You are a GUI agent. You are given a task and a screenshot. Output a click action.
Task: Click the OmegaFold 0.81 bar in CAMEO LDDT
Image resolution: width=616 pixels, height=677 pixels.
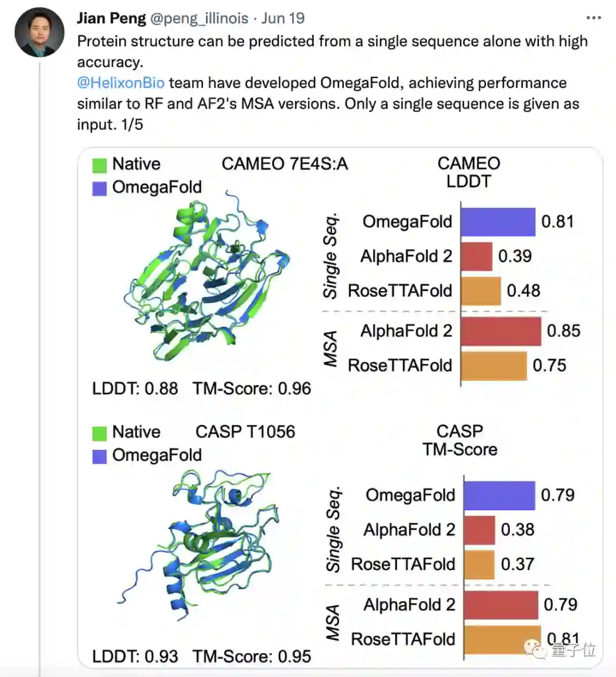pos(497,222)
